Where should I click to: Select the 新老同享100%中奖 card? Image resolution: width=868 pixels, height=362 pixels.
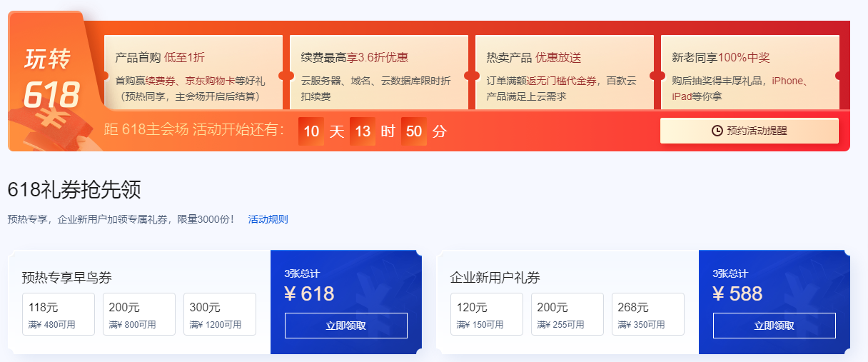(750, 72)
